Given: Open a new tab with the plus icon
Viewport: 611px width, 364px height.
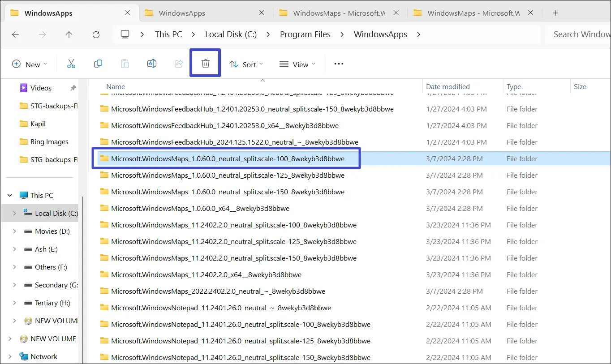Looking at the screenshot, I should [555, 13].
